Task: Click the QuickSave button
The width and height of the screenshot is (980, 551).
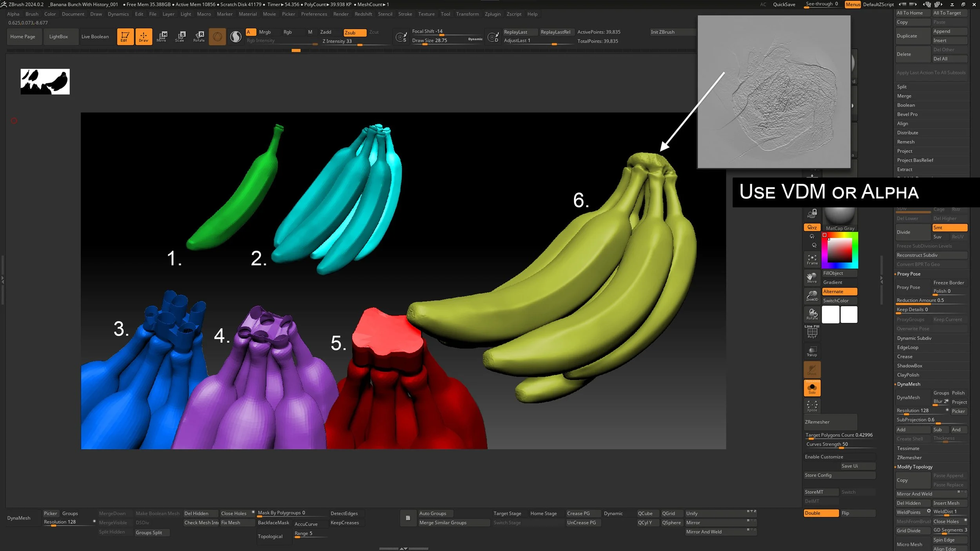Action: click(x=784, y=4)
